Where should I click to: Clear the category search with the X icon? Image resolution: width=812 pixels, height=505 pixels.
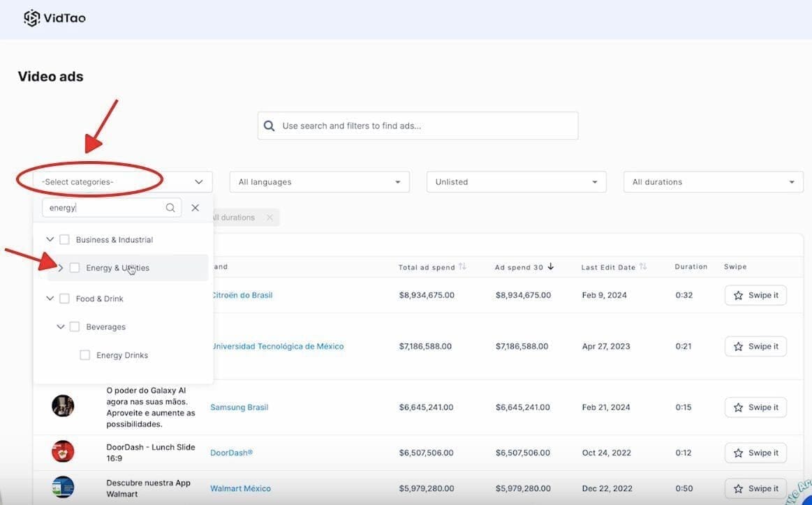click(195, 208)
